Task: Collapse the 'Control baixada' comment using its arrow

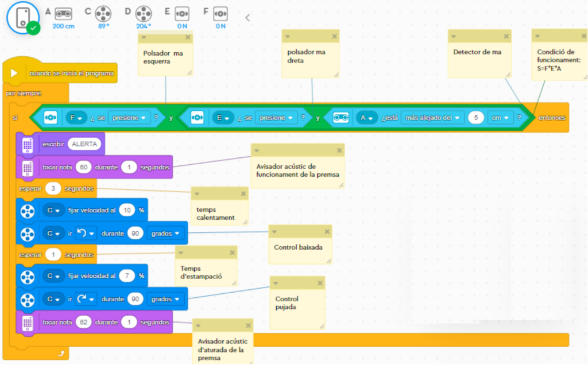Action: [x=274, y=232]
